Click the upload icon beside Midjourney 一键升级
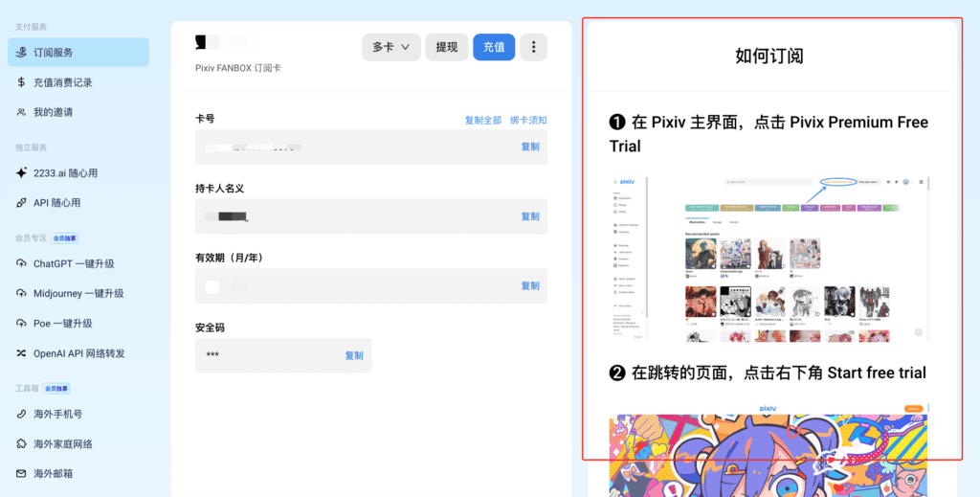 (21, 293)
